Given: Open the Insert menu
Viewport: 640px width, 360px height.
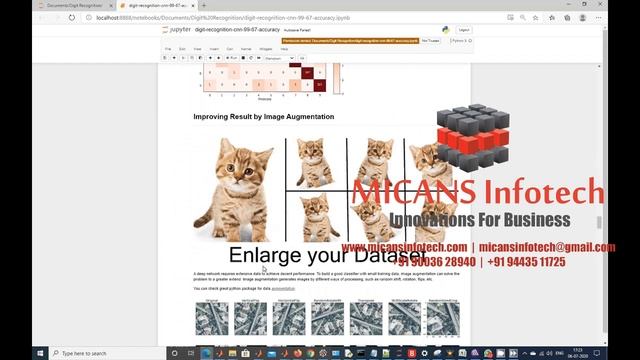Looking at the screenshot, I should (x=214, y=49).
